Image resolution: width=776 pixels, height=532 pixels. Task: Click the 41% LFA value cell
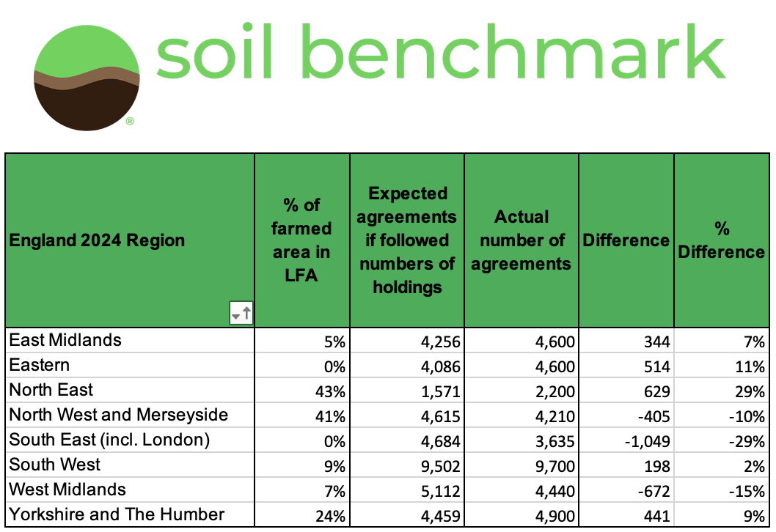tap(302, 415)
